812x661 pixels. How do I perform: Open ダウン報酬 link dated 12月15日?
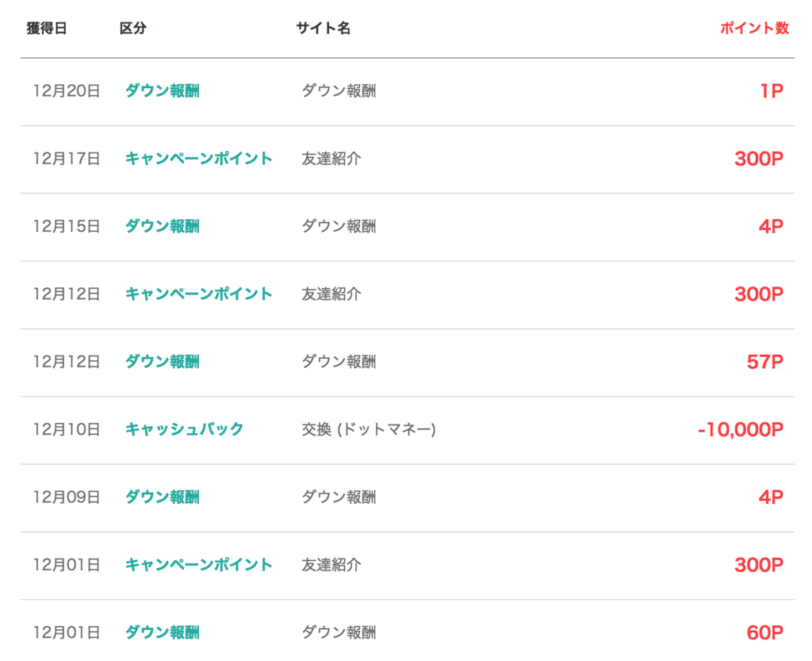click(x=162, y=226)
